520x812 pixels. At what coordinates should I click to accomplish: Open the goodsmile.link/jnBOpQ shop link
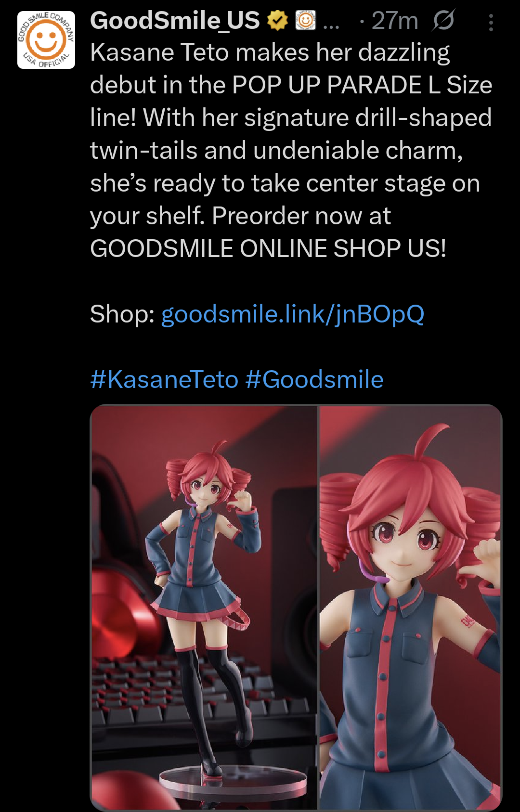click(293, 314)
